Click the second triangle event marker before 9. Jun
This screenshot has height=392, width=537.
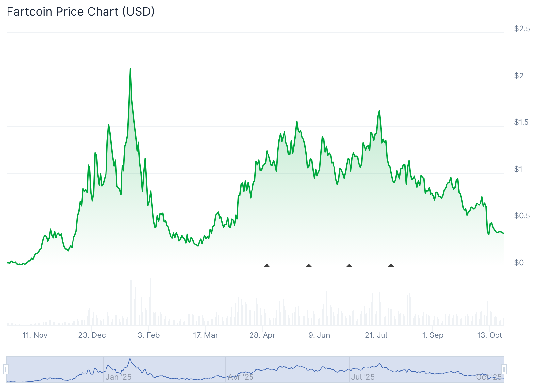pyautogui.click(x=308, y=265)
